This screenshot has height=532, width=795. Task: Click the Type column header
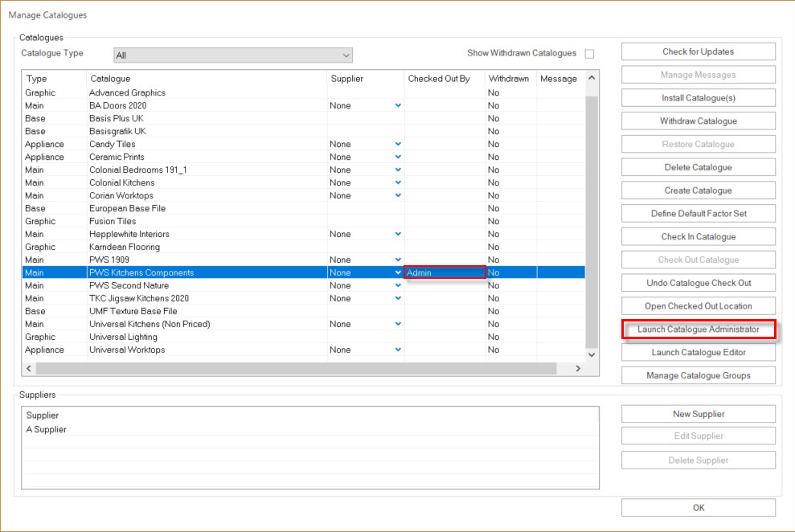click(55, 79)
